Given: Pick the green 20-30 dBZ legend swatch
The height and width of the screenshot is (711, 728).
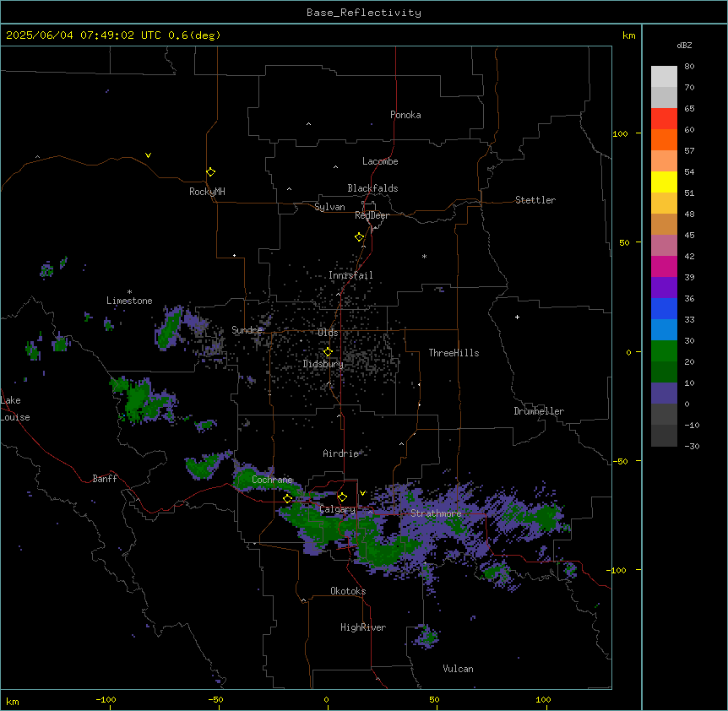Looking at the screenshot, I should [x=664, y=351].
